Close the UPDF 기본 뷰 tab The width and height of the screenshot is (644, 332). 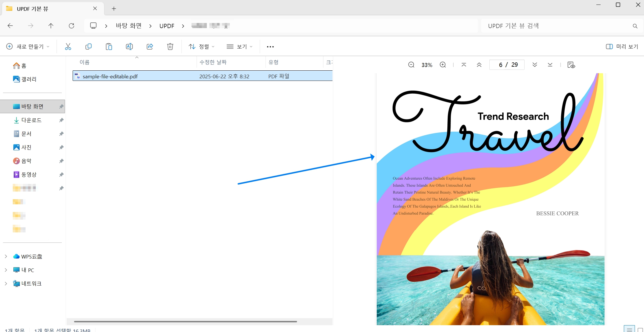[x=95, y=9]
